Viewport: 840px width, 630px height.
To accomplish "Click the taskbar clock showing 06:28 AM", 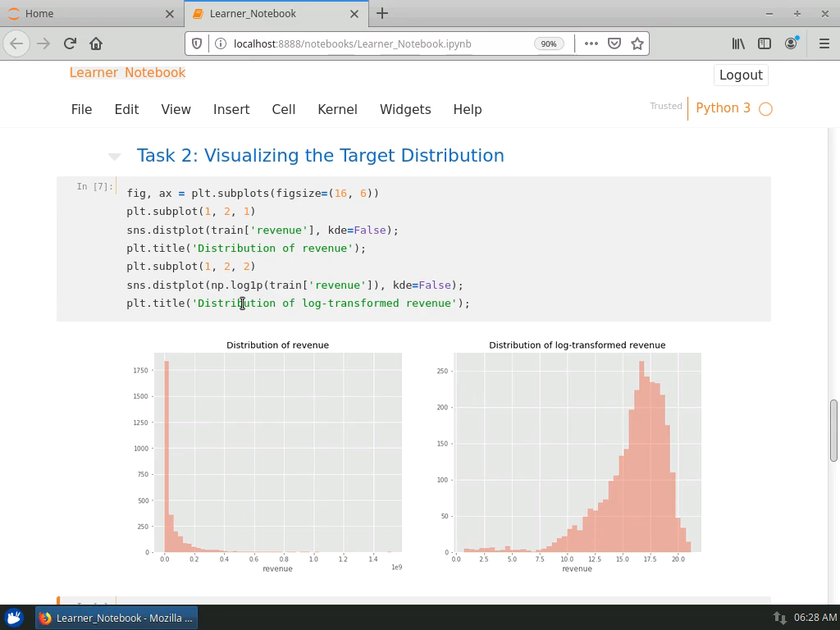I will pyautogui.click(x=815, y=618).
